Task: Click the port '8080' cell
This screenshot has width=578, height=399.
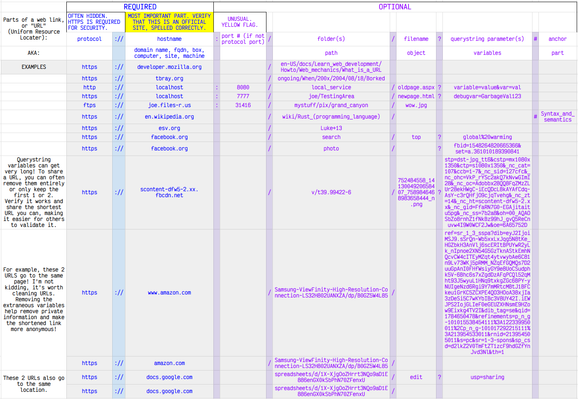Action: click(243, 87)
